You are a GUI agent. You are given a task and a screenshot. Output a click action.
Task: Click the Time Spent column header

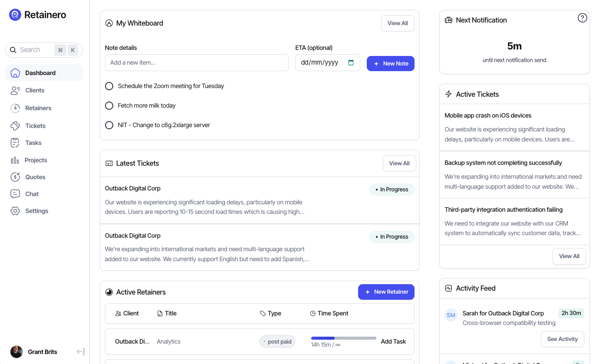coord(329,313)
